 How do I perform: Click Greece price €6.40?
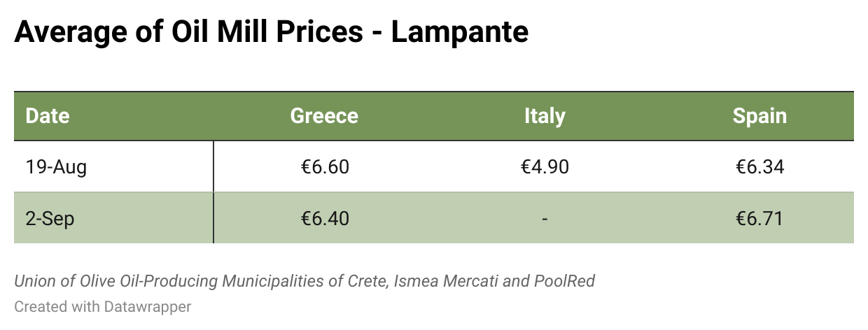[x=325, y=219]
